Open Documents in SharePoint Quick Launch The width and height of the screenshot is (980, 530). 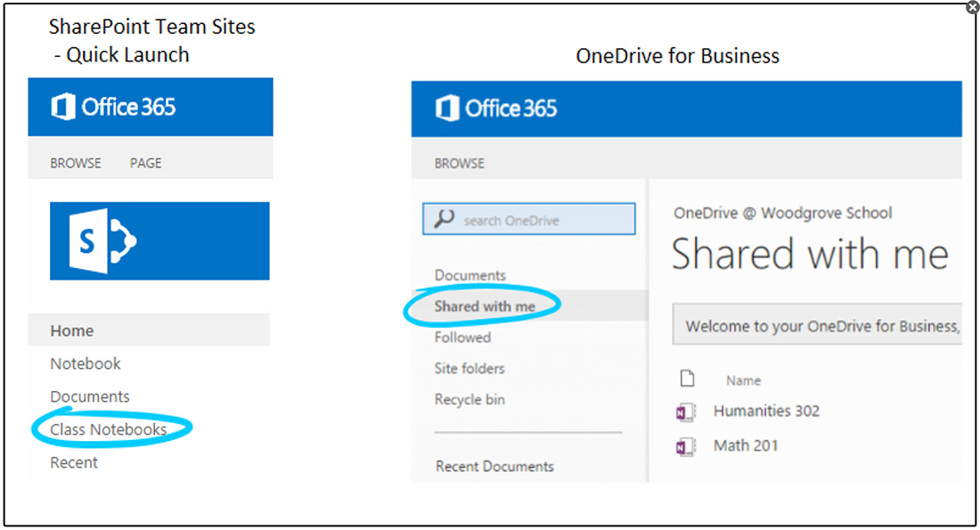tap(90, 397)
